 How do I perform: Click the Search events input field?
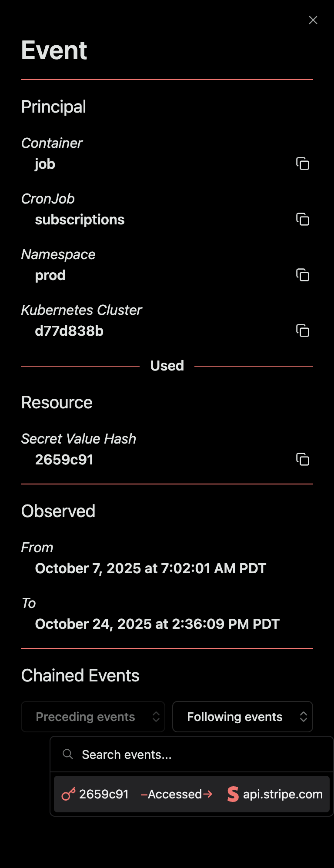(174, 754)
